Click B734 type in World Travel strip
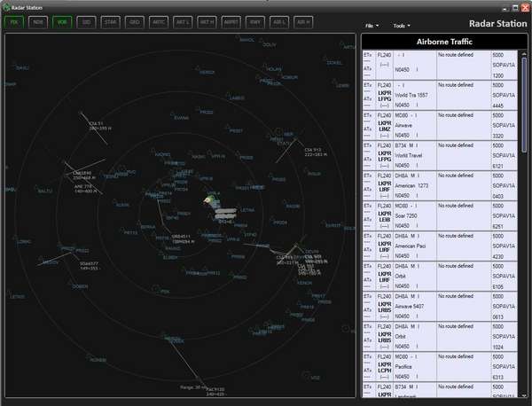This screenshot has height=406, width=532. [x=401, y=145]
